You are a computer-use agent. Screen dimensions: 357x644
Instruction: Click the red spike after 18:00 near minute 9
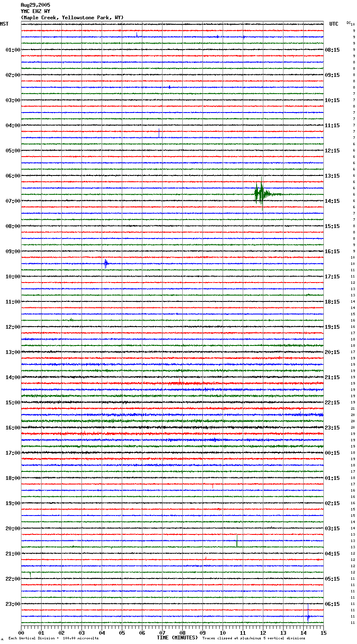(213, 486)
